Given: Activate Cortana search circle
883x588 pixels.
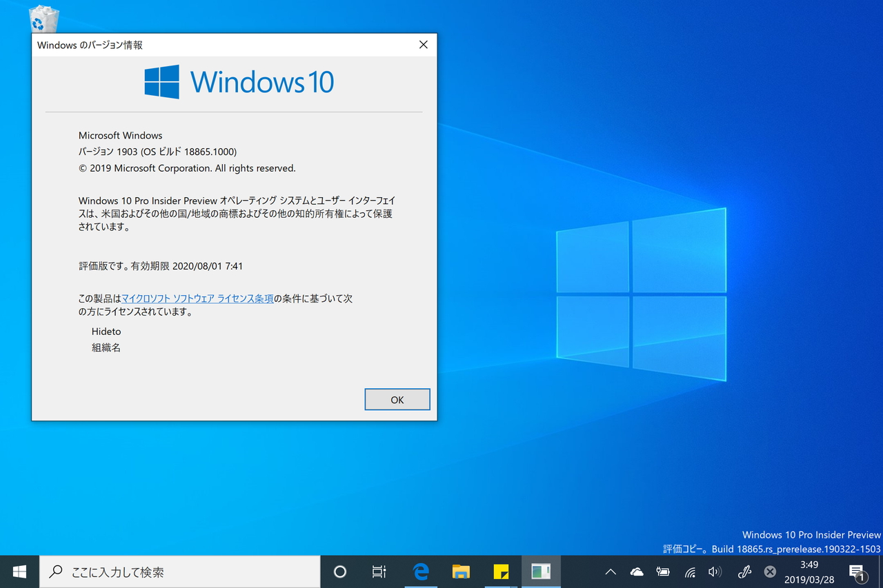Looking at the screenshot, I should click(339, 571).
